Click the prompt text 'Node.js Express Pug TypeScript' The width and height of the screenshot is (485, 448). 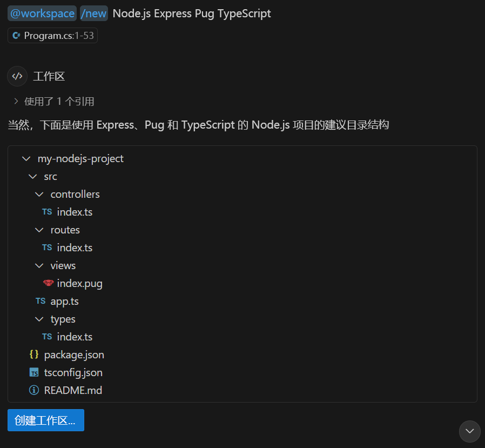(192, 14)
